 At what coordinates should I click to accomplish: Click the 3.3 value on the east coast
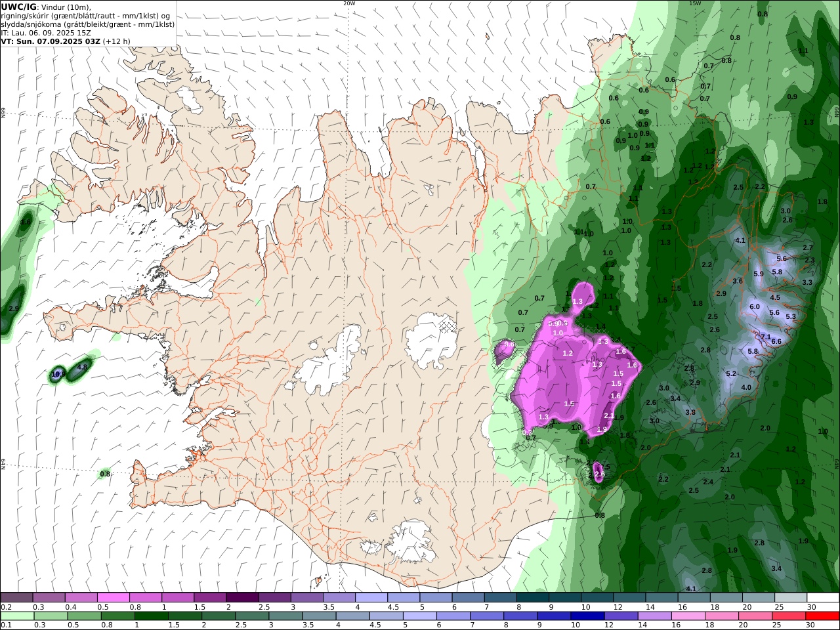point(807,282)
